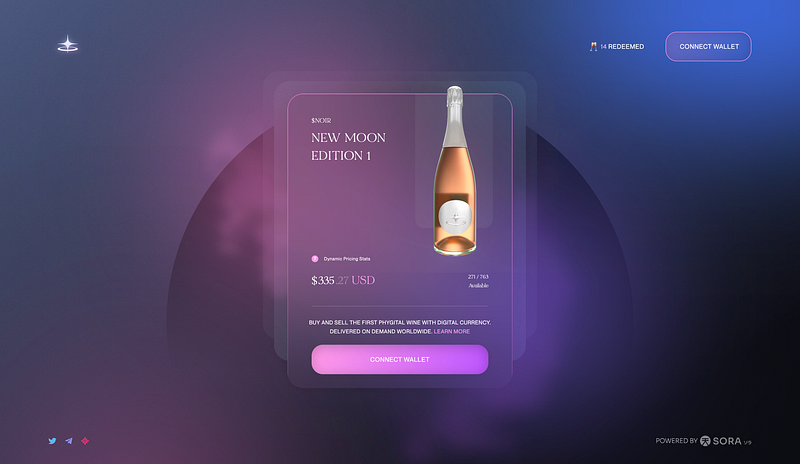Image resolution: width=800 pixels, height=464 pixels.
Task: Click the moon emblem on the bottle label
Action: 455,217
